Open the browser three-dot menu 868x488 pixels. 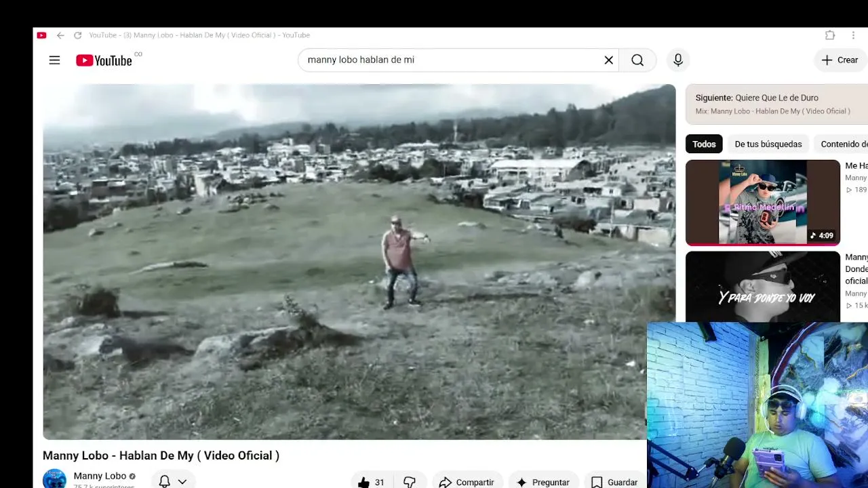pos(853,35)
